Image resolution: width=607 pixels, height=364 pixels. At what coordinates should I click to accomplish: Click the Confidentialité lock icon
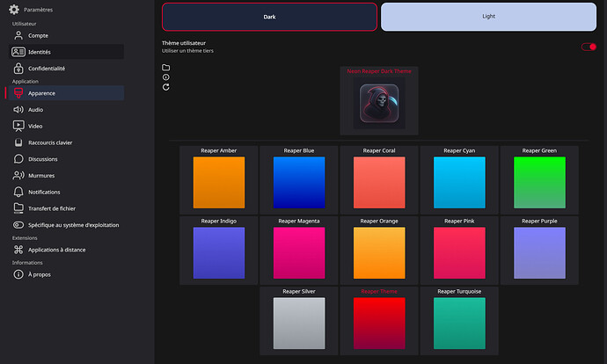click(18, 68)
